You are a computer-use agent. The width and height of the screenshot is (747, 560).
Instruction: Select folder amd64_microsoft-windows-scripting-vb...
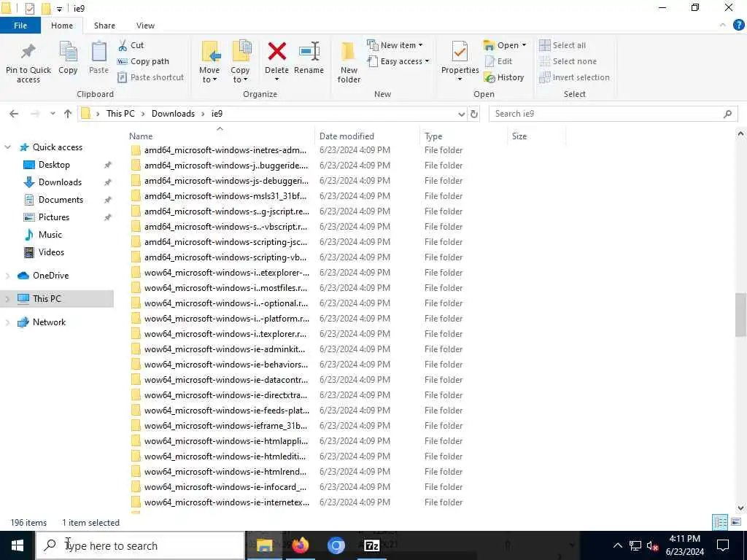tap(225, 257)
